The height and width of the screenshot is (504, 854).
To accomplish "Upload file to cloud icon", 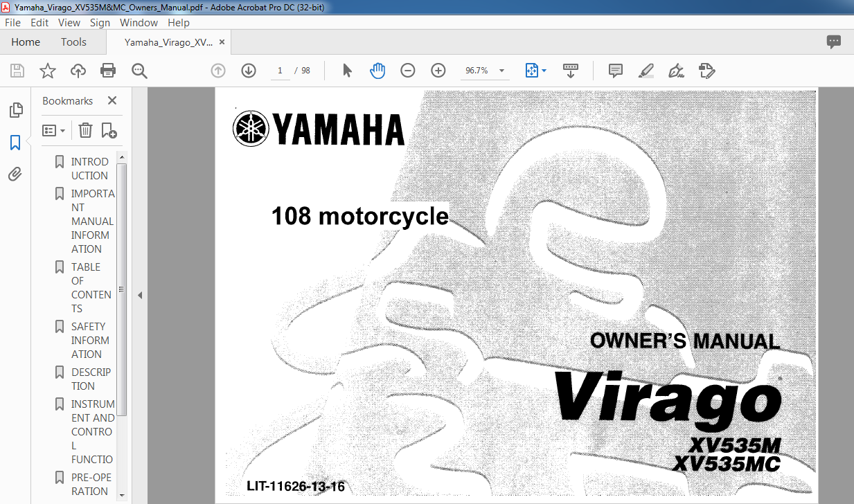I will pos(78,71).
